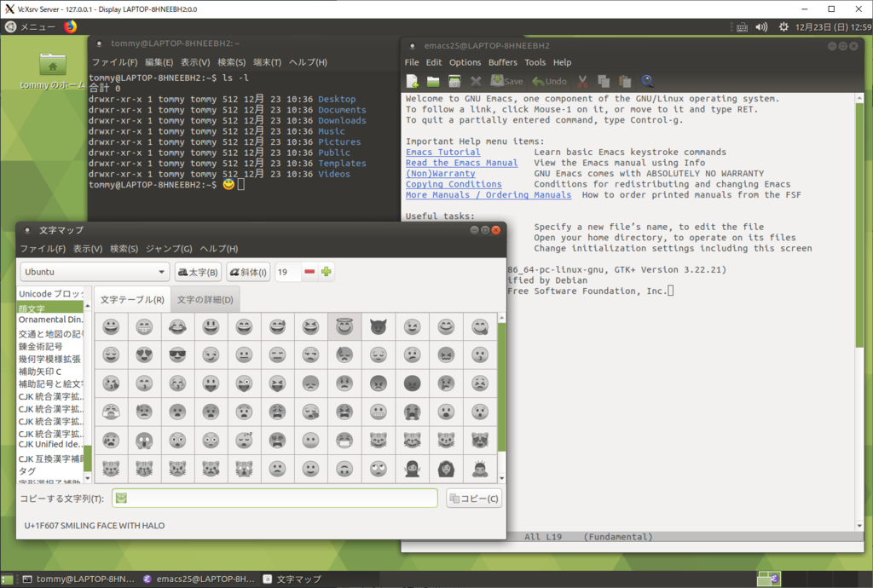
Task: Follow the (Non)Warranty link
Action: point(440,174)
